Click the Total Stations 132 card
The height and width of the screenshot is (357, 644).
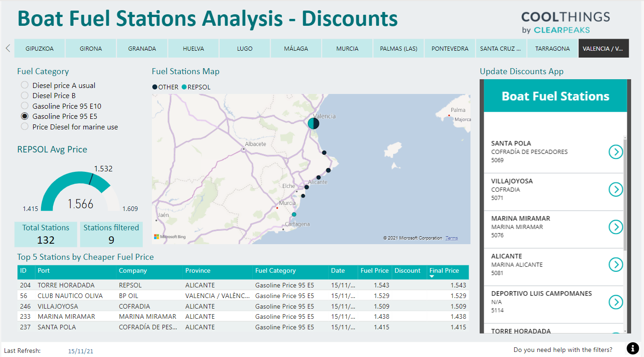coord(46,234)
